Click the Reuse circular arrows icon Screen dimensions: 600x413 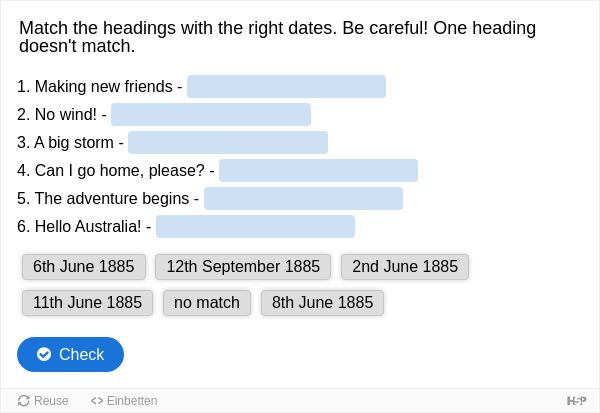click(x=23, y=401)
